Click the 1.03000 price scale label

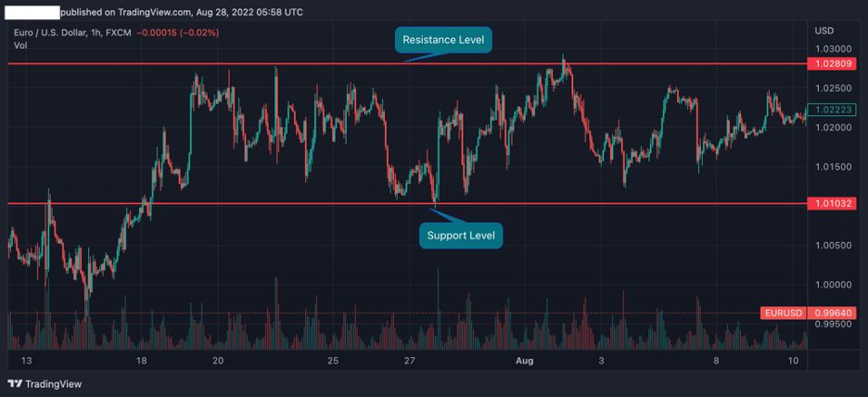(x=832, y=48)
